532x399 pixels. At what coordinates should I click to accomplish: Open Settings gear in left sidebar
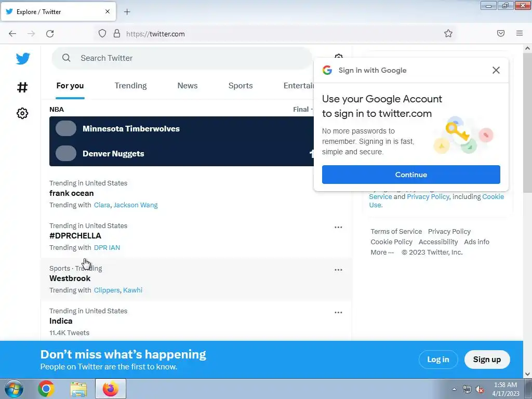22,113
